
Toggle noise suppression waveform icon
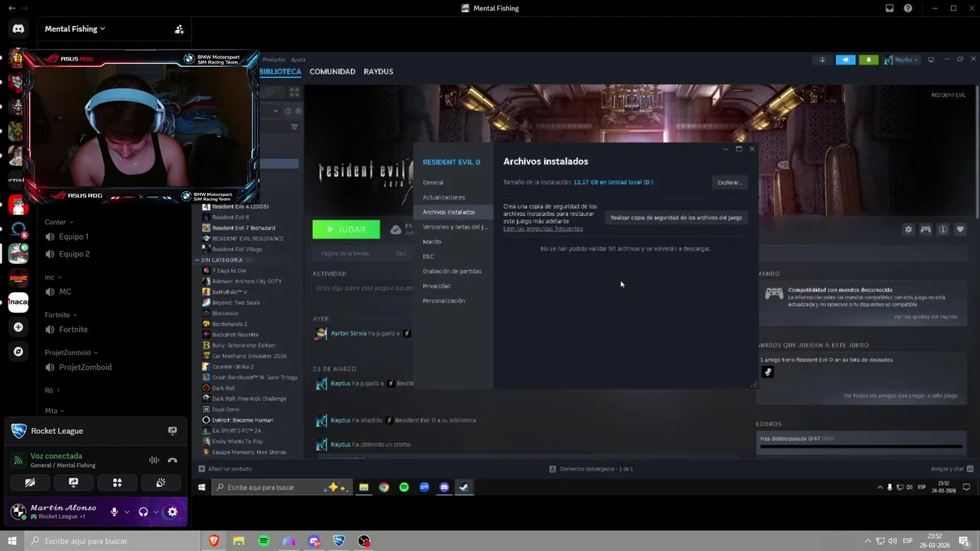pyautogui.click(x=154, y=460)
